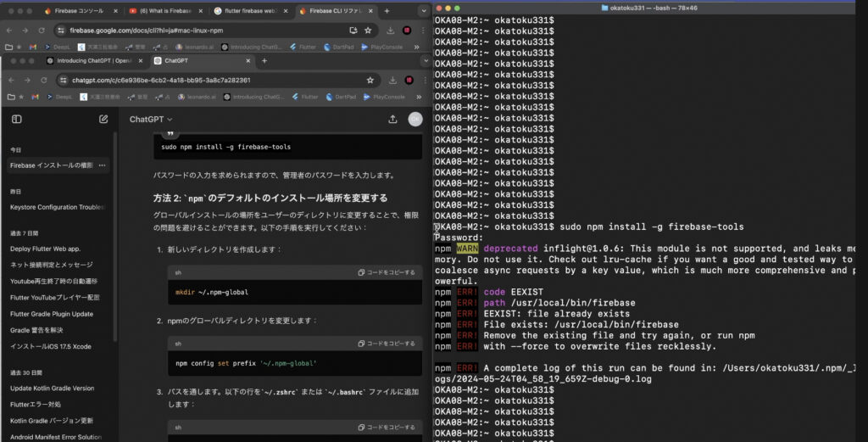Copy the mkdir npm-global code block

[x=387, y=272]
